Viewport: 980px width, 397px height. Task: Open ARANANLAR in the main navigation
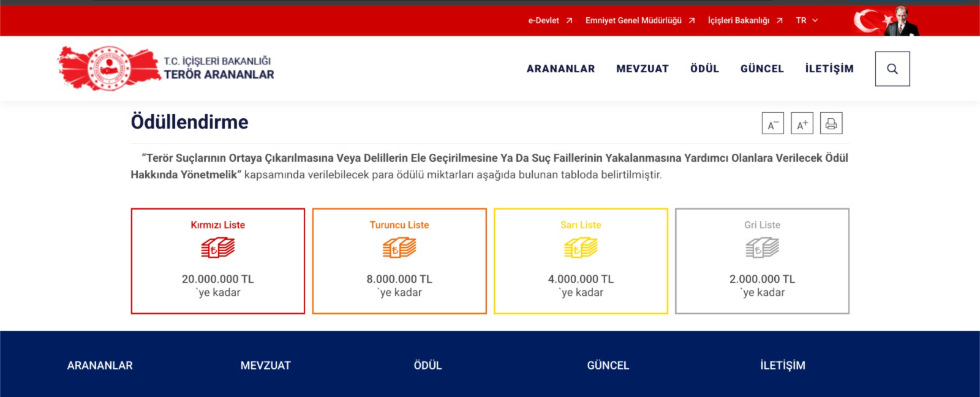[x=561, y=69]
